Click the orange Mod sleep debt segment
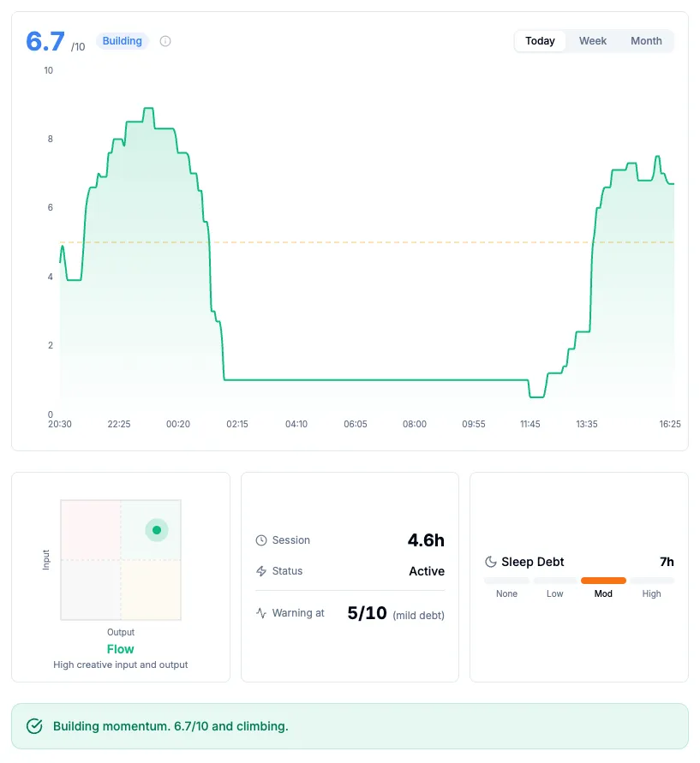The height and width of the screenshot is (763, 700). point(603,581)
